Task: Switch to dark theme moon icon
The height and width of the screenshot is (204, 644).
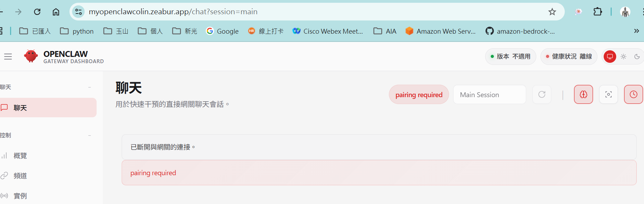Action: 637,57
